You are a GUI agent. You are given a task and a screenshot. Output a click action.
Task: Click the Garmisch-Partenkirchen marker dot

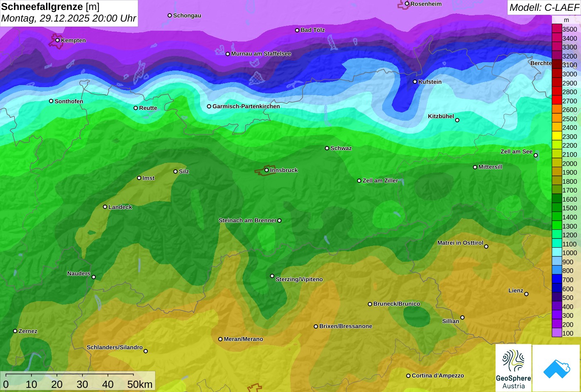(209, 106)
